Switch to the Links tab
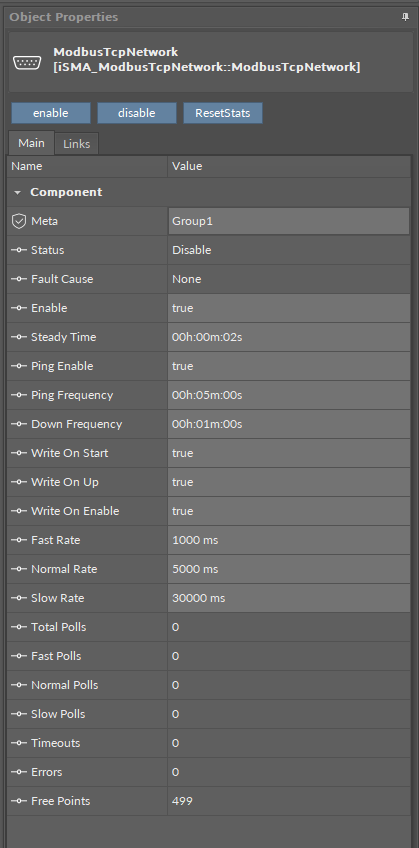 [x=76, y=144]
